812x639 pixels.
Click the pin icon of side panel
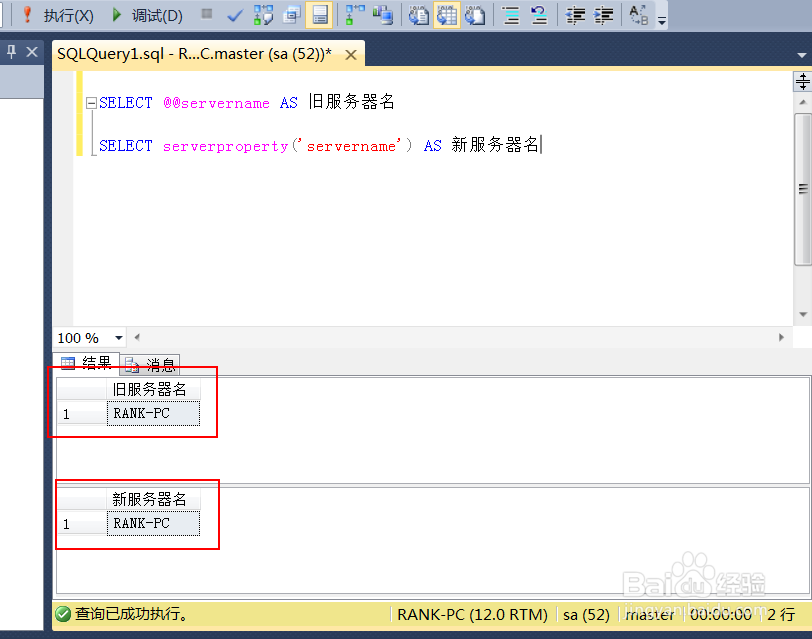click(11, 52)
